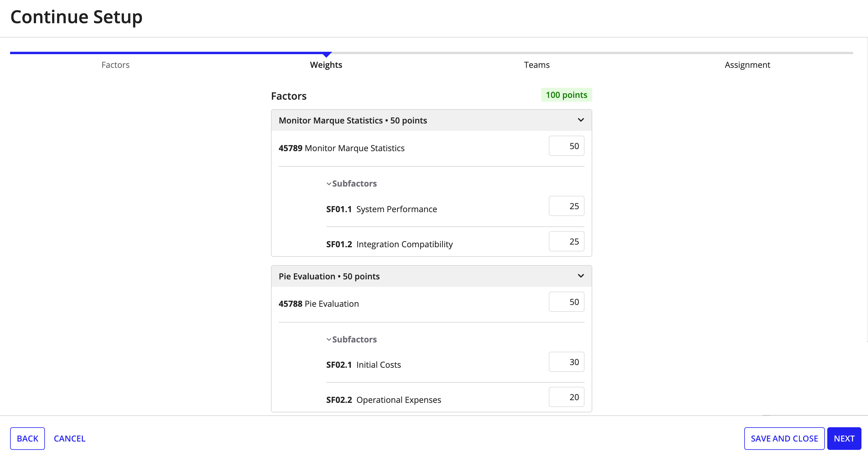The width and height of the screenshot is (868, 457).
Task: Edit the Integration Compatibility weight field
Action: [x=566, y=241]
